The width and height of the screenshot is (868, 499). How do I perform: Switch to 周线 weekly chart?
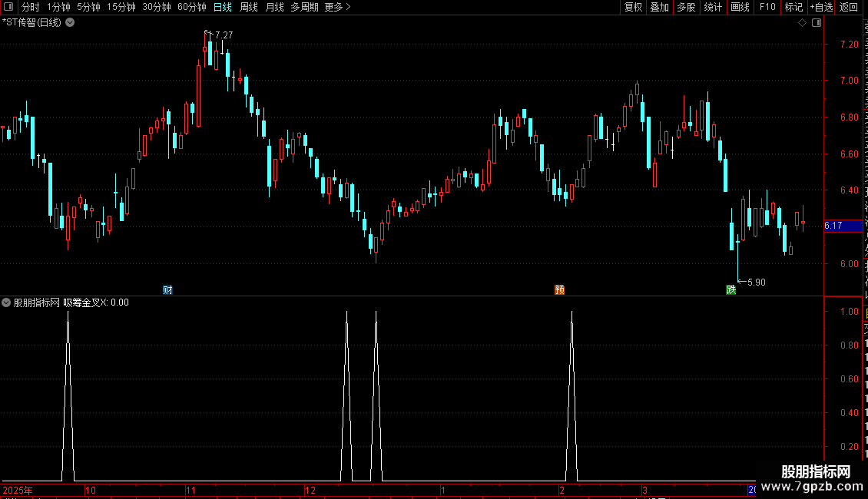point(249,7)
